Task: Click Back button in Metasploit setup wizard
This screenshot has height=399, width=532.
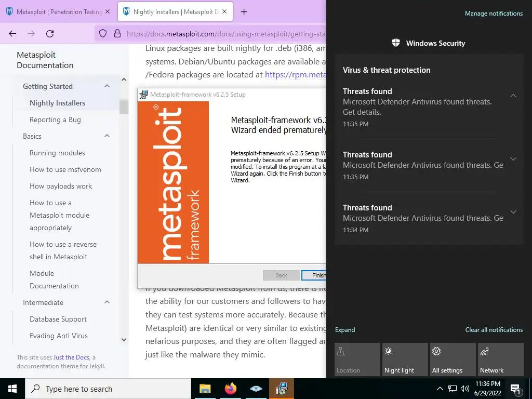Action: click(281, 275)
